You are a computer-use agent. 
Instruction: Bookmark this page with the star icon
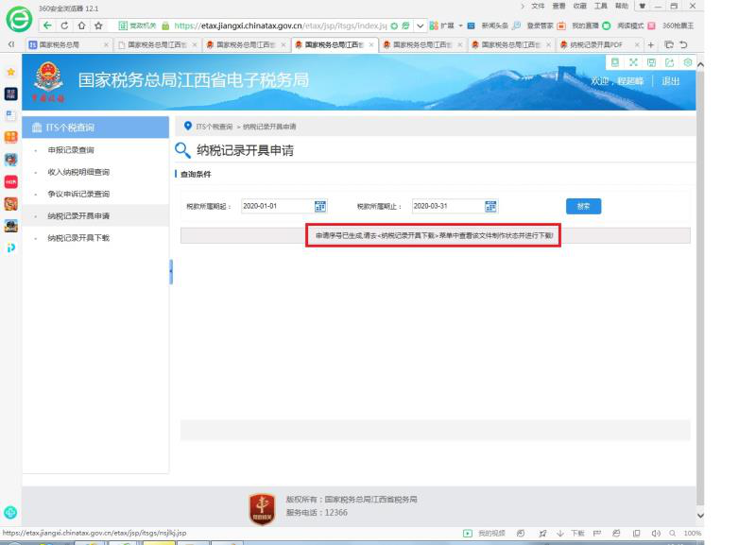point(98,26)
